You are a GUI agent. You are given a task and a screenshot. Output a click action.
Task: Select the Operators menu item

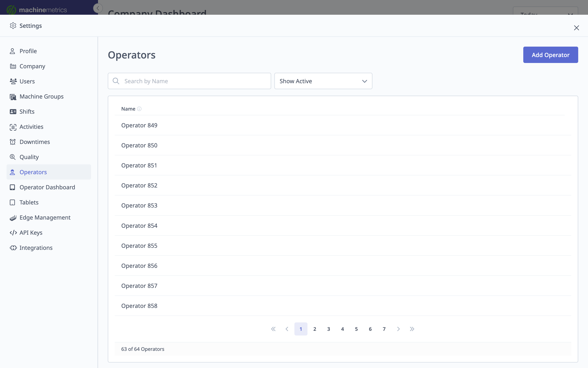pos(49,172)
